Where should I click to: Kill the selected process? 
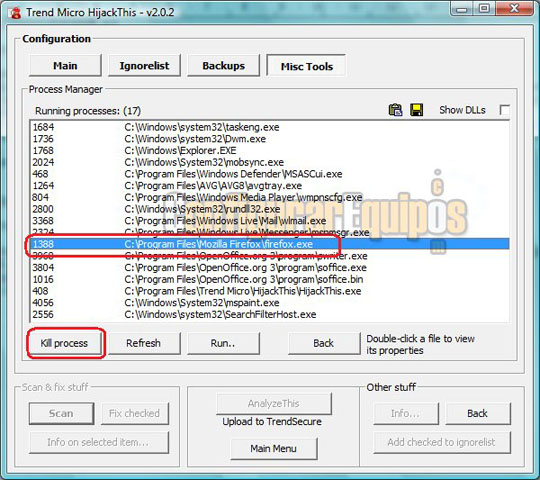tap(64, 343)
